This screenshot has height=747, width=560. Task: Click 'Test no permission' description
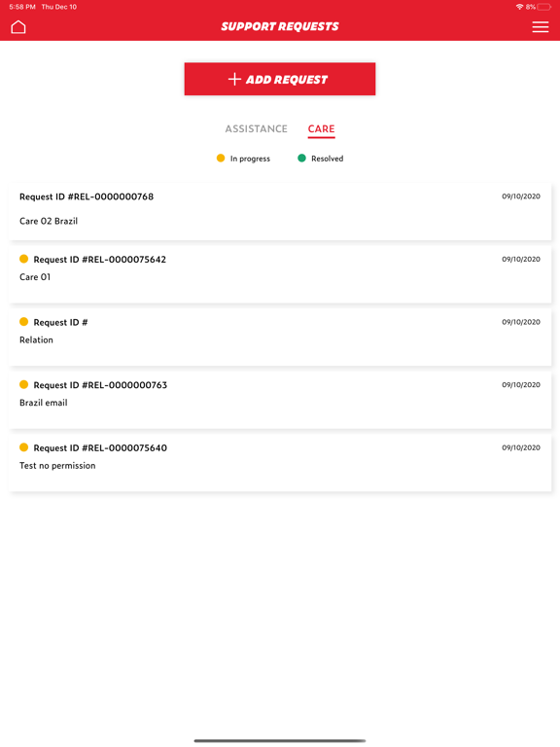57,466
